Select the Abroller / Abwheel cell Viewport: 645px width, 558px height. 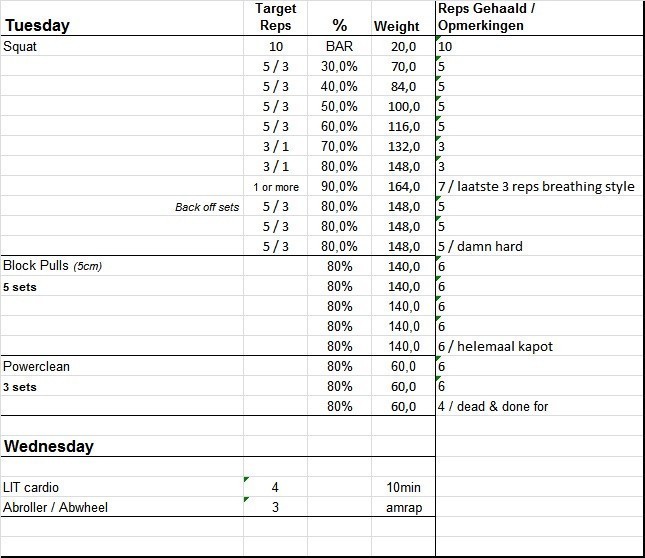pyautogui.click(x=56, y=507)
